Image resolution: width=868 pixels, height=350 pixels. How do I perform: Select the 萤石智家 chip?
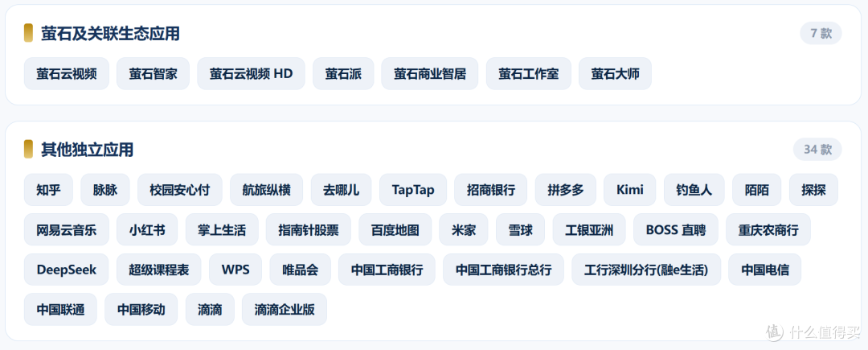click(x=154, y=74)
